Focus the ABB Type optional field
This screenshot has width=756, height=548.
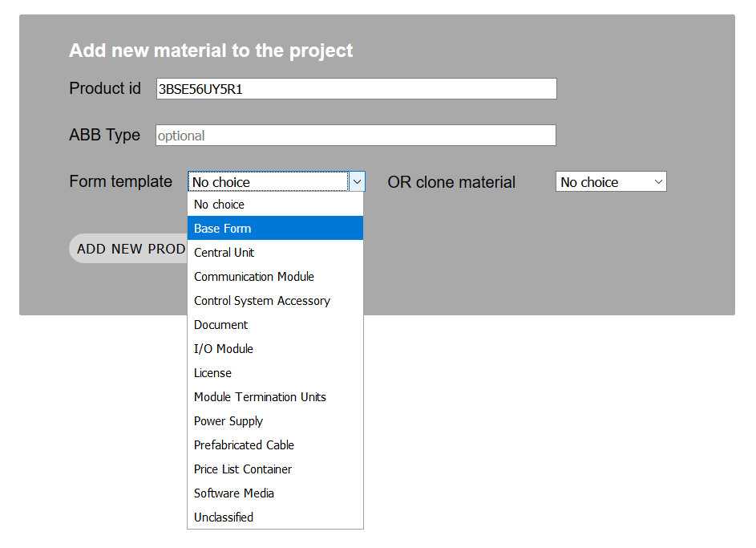(355, 136)
